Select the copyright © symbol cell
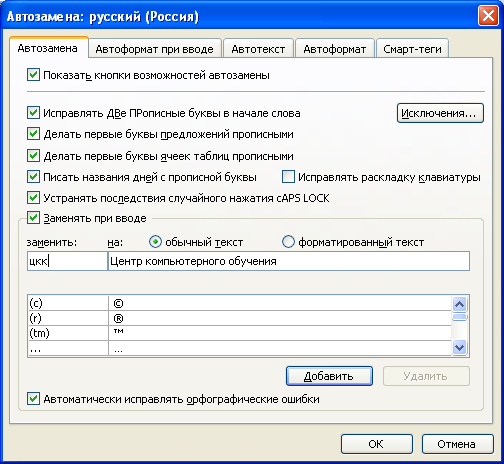This screenshot has width=504, height=464. [280, 303]
